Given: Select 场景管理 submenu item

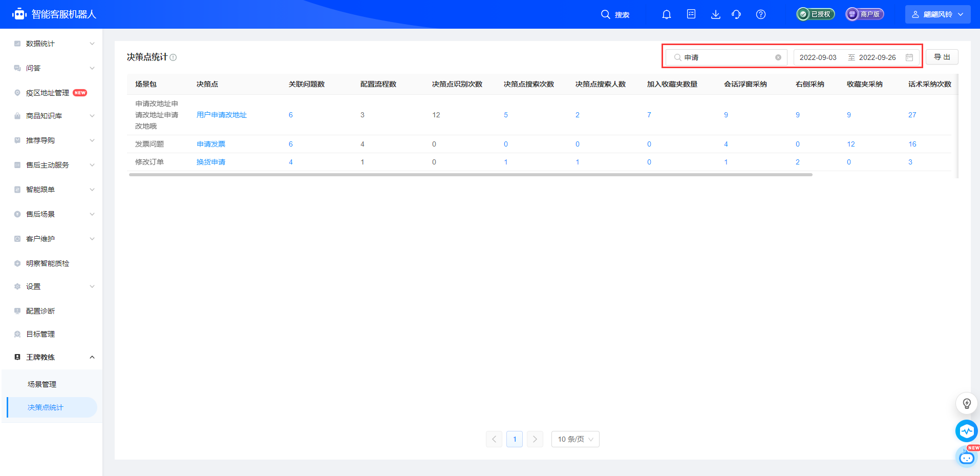Looking at the screenshot, I should point(42,384).
